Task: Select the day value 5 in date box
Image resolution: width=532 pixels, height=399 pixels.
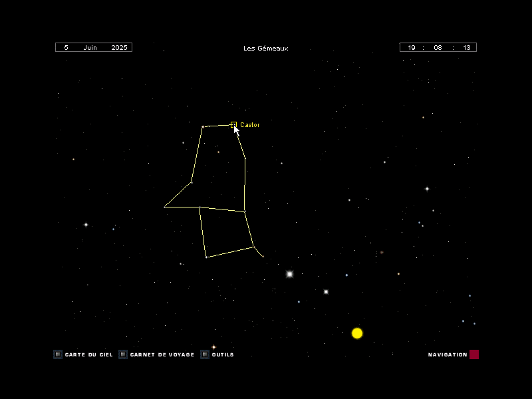Action: coord(66,47)
